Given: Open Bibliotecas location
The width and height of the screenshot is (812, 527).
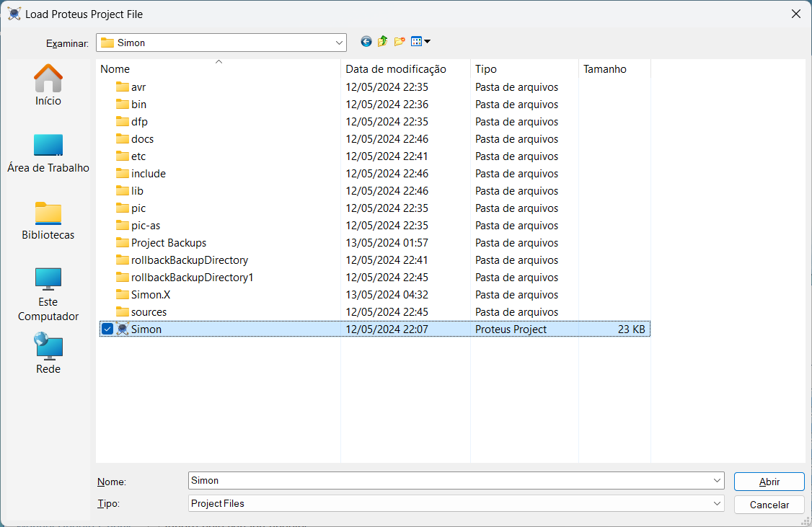Looking at the screenshot, I should (48, 221).
